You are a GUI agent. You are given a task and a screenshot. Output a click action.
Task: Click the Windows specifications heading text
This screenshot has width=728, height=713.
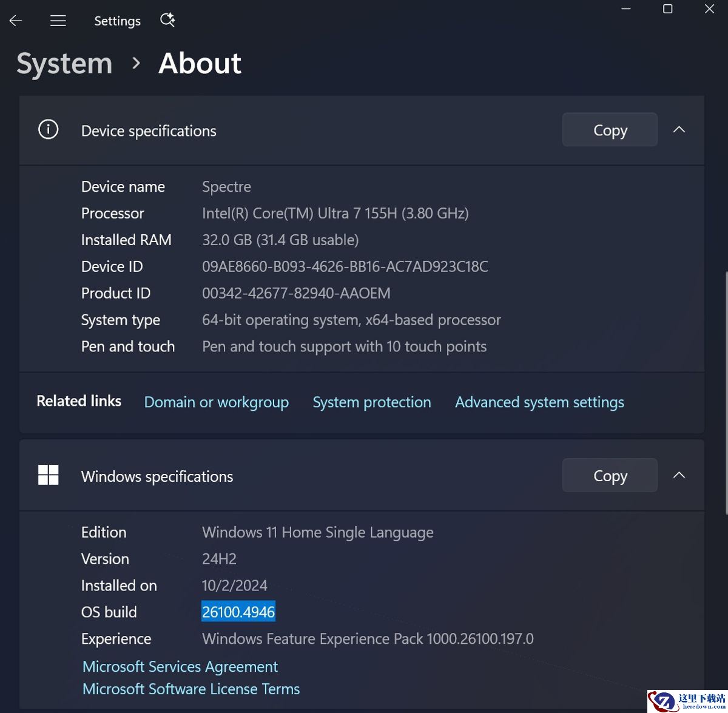click(x=157, y=477)
